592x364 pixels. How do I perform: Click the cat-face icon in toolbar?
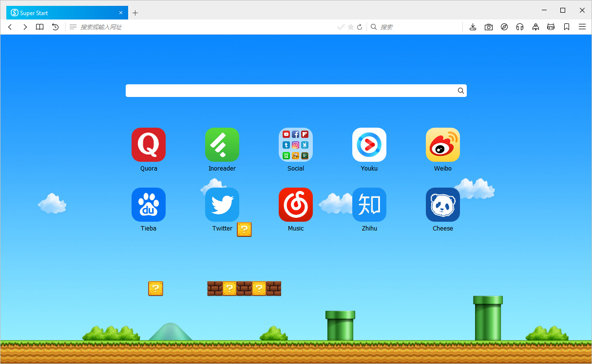tap(551, 27)
